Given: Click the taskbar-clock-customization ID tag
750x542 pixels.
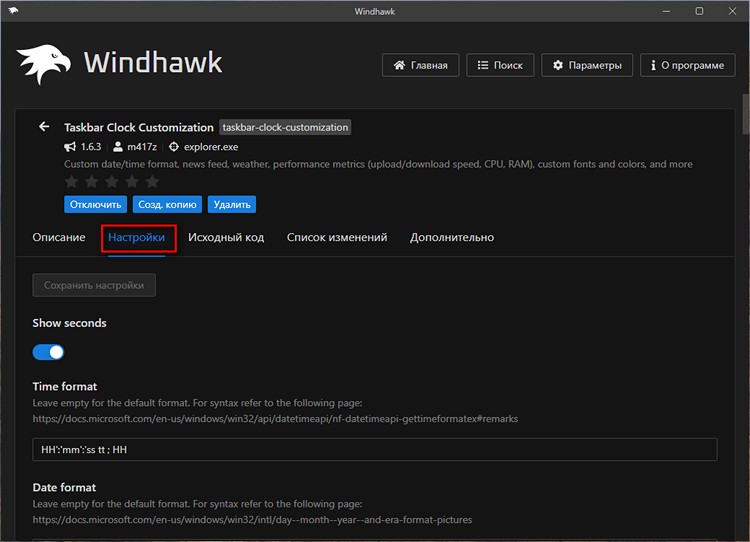Looking at the screenshot, I should 285,127.
